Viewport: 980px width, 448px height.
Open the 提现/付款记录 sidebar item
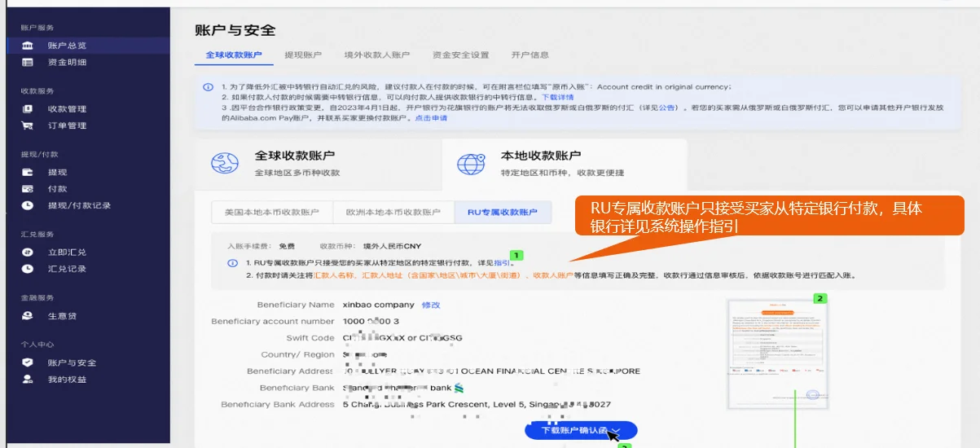click(x=79, y=206)
